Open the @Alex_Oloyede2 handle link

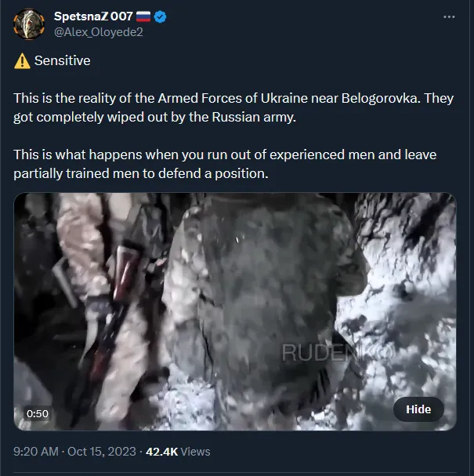tap(98, 32)
